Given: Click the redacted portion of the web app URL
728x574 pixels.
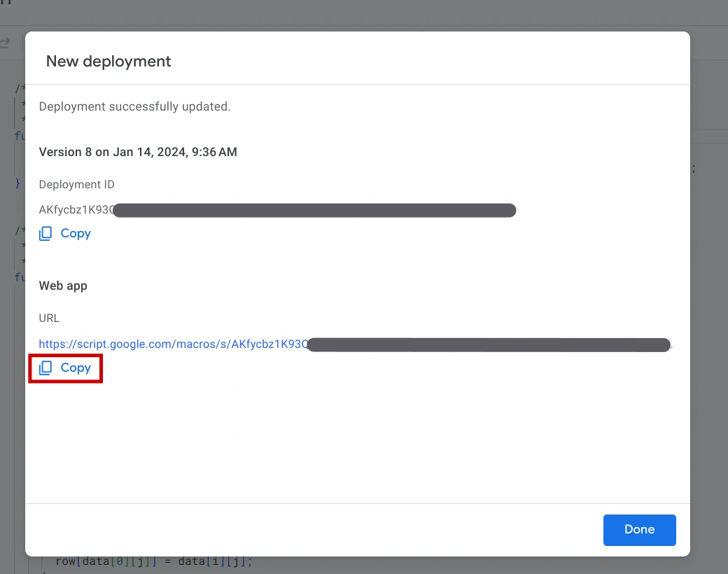Looking at the screenshot, I should click(x=489, y=344).
